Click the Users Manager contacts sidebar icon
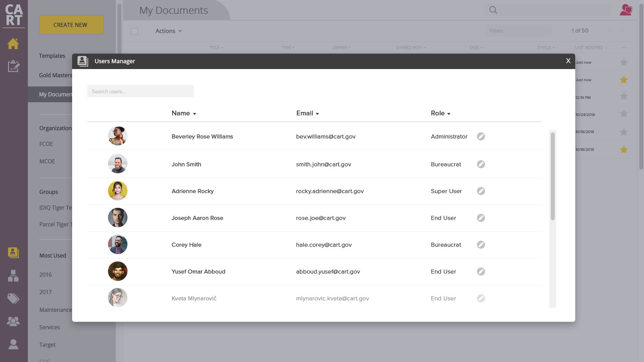This screenshot has height=362, width=644. [x=13, y=252]
